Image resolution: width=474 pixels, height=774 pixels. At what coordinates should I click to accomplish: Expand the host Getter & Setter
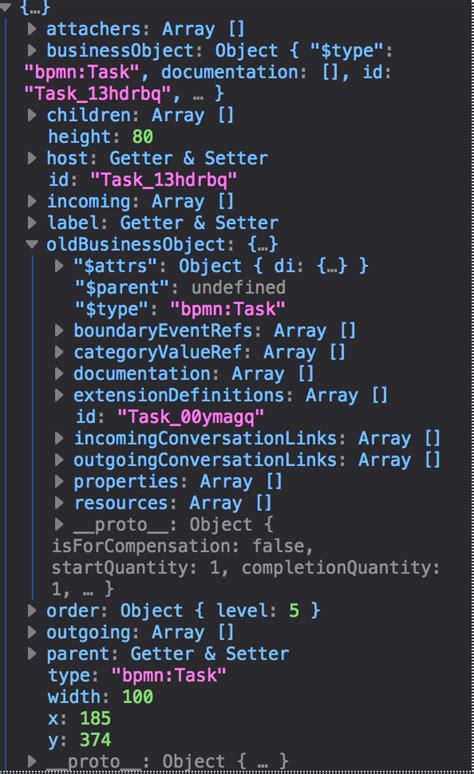coord(32,158)
